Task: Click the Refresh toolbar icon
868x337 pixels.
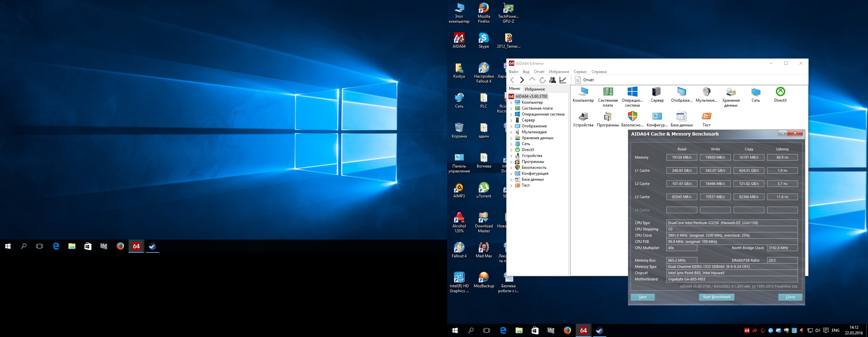Action: [542, 80]
